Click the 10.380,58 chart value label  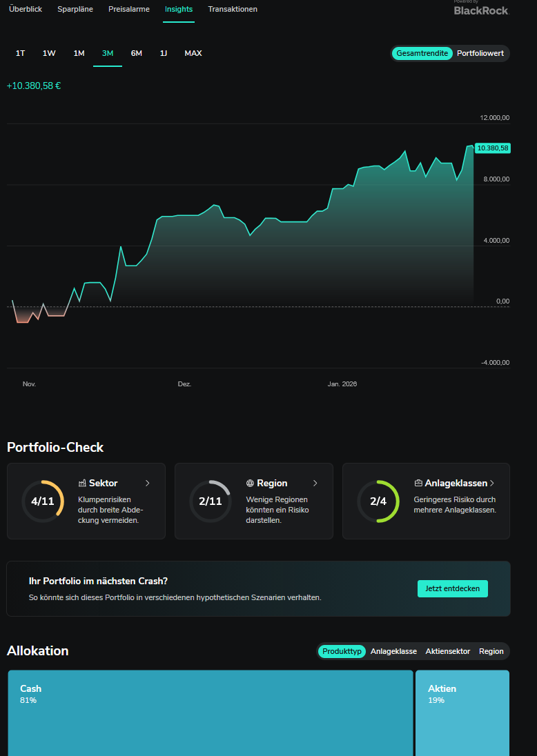tap(493, 148)
